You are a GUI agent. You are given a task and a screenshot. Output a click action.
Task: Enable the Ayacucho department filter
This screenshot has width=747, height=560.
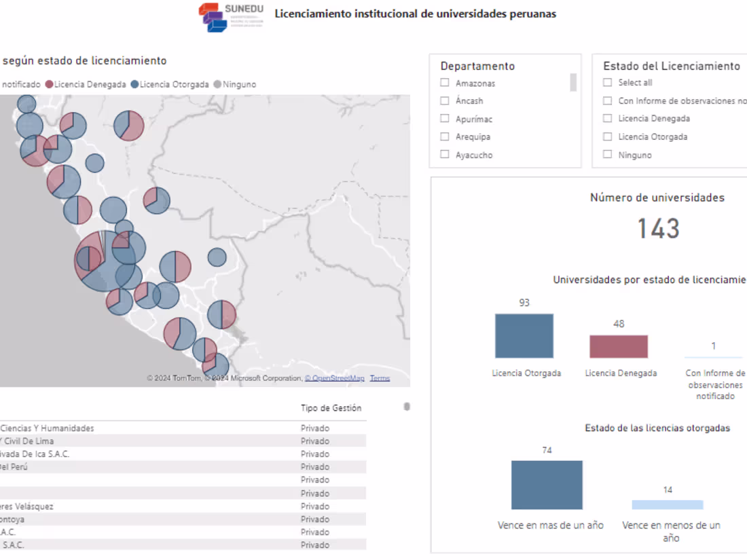point(445,155)
